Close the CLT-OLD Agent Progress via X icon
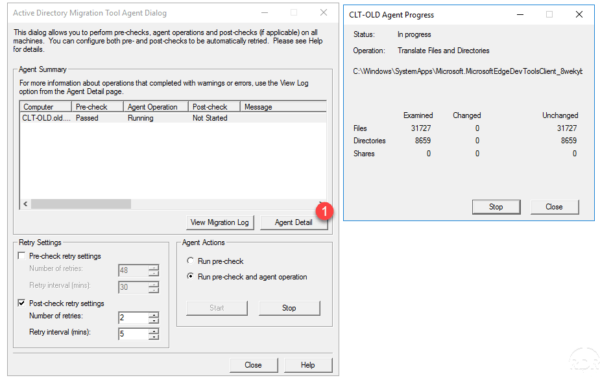 pyautogui.click(x=579, y=15)
